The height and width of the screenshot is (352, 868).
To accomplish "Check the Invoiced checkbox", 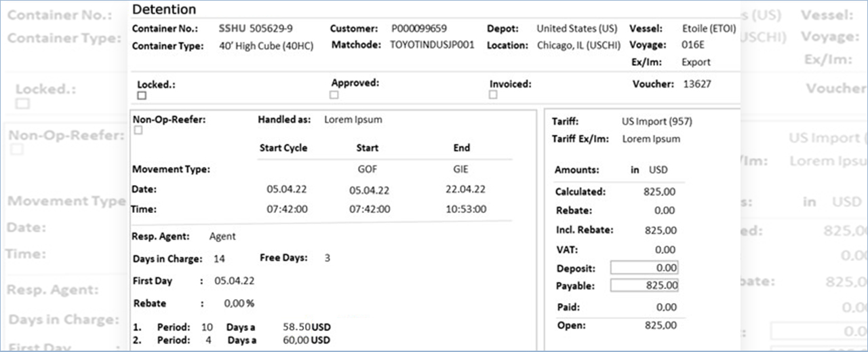I will [x=493, y=95].
